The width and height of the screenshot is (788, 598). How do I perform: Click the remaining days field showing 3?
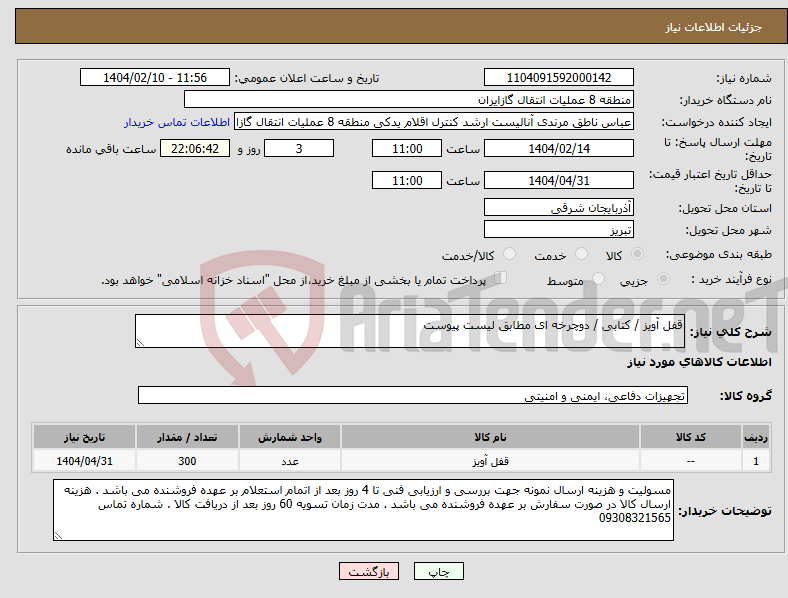(299, 149)
